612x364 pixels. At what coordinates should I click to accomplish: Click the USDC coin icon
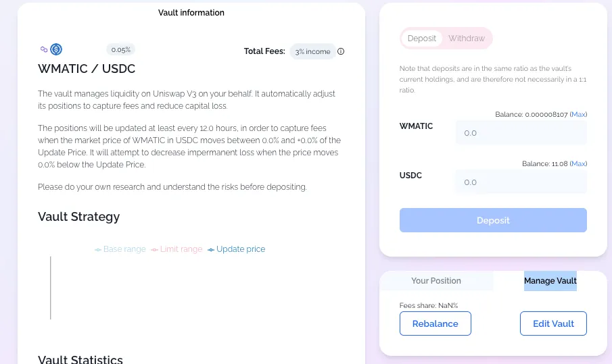tap(56, 49)
